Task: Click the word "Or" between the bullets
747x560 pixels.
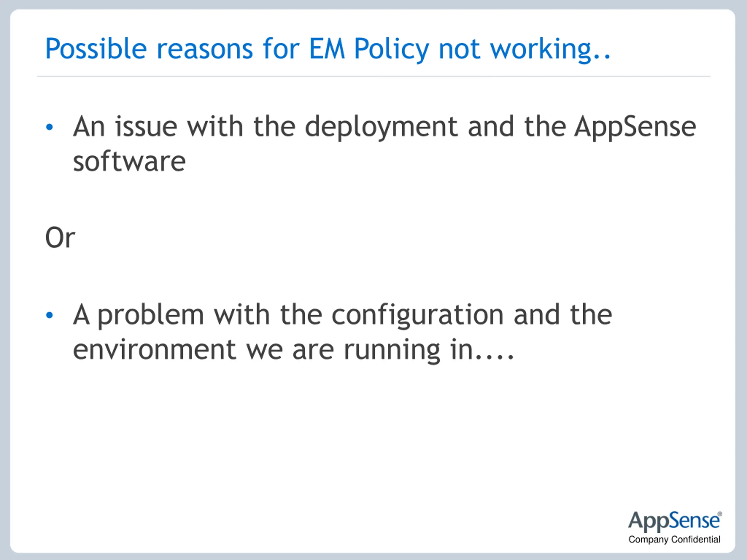Action: (x=60, y=238)
